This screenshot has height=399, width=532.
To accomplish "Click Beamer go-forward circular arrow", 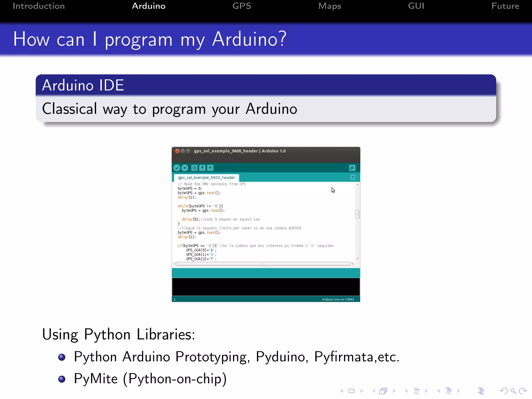I will pos(523,391).
